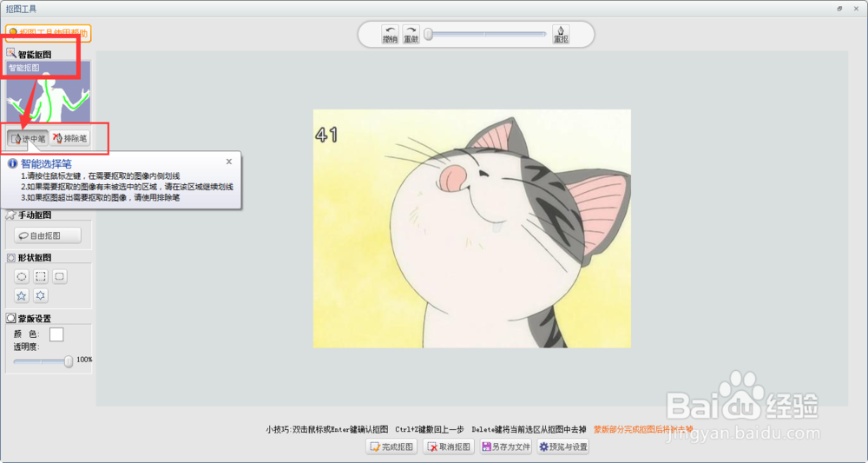The image size is (868, 463).
Task: Click the 蒙版设置 section header
Action: click(x=29, y=319)
